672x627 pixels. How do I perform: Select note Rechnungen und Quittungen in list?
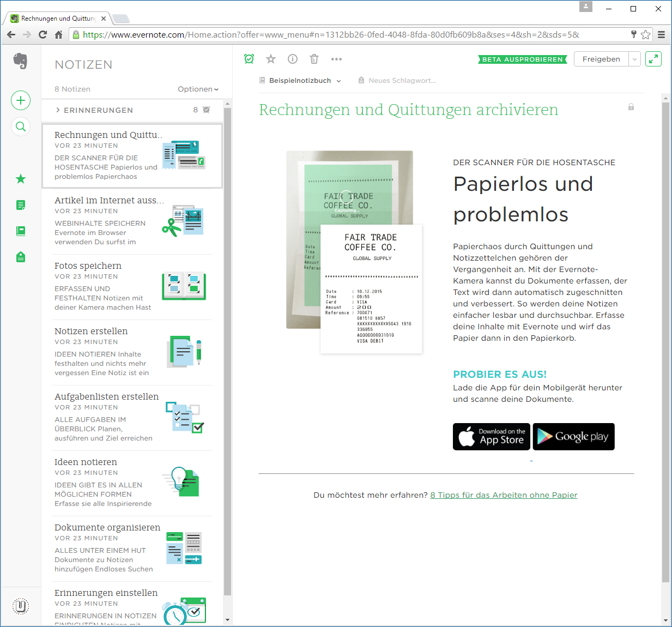click(x=132, y=156)
